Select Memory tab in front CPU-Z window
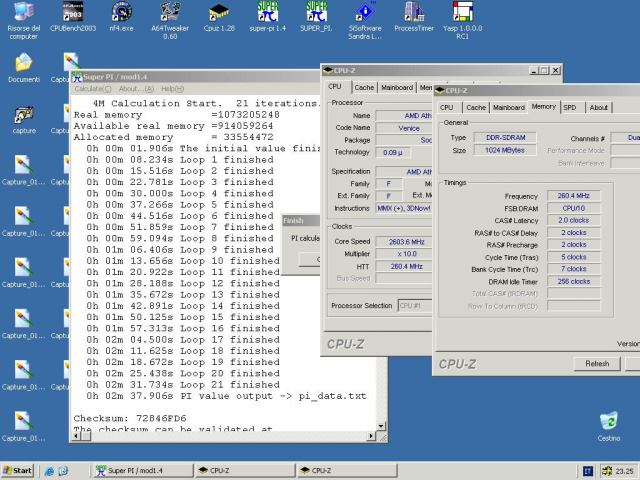The image size is (640, 480). [544, 107]
